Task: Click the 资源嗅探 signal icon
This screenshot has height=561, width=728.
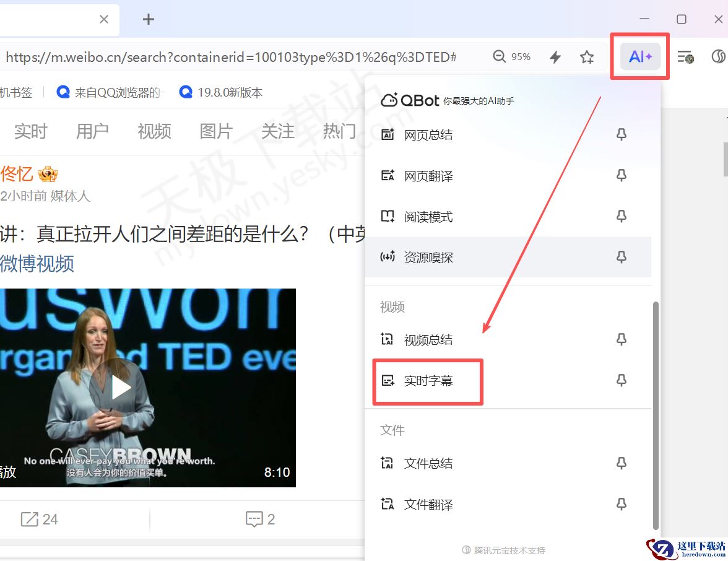Action: [387, 257]
